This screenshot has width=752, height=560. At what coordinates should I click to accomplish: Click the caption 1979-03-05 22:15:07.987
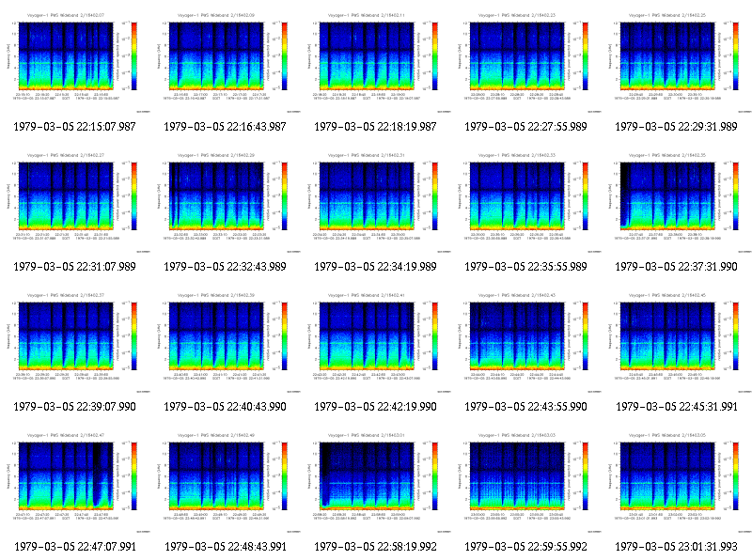[75, 127]
